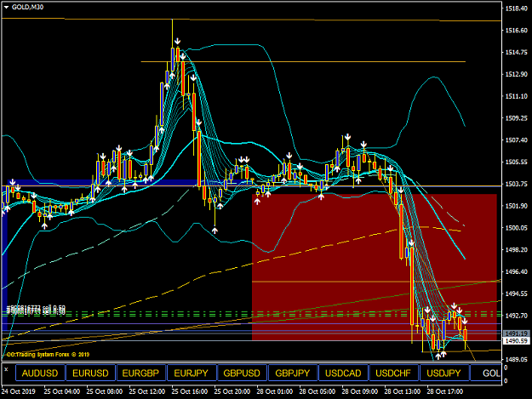Click the 1490.59 current price marker
This screenshot has width=532, height=399.
pos(516,340)
